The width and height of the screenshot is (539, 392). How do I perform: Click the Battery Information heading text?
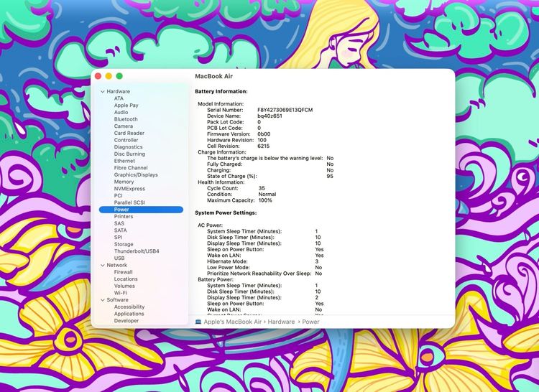click(221, 92)
